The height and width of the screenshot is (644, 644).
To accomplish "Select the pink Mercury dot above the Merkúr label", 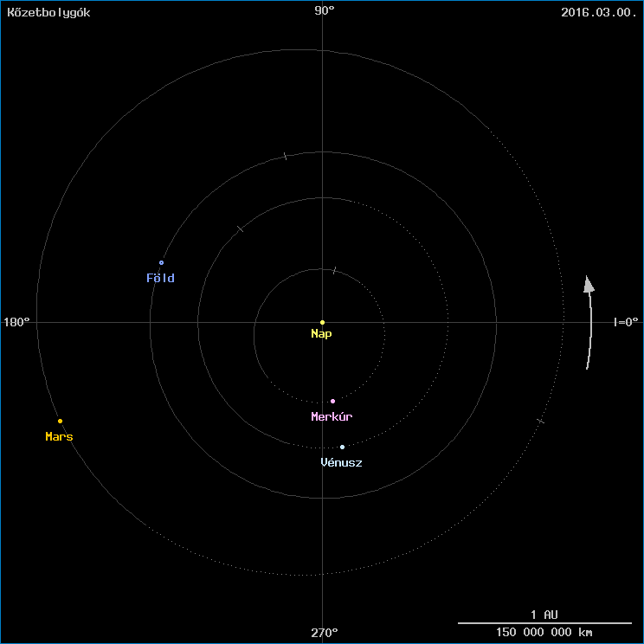I will tap(332, 401).
